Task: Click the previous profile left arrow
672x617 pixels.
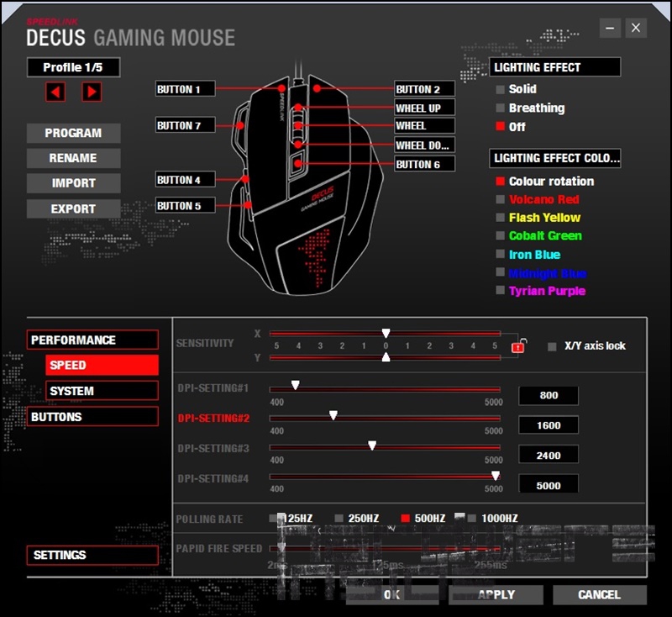Action: pyautogui.click(x=55, y=92)
